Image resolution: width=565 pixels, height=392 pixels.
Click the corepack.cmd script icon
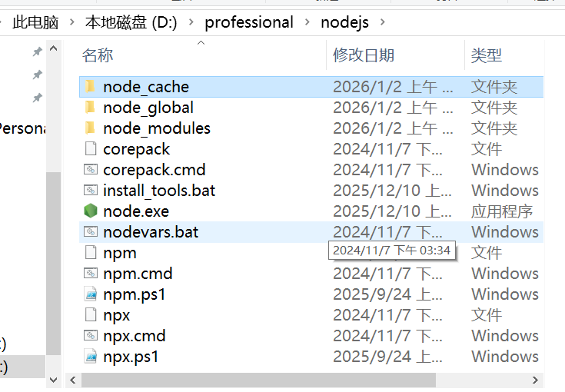(x=91, y=169)
